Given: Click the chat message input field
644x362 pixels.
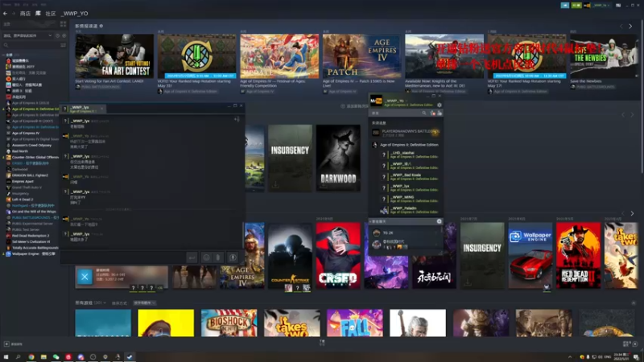Looking at the screenshot, I should pos(122,257).
